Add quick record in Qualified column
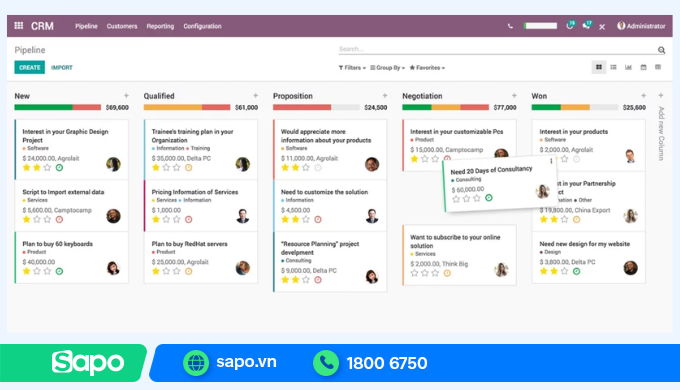Screen dimensions: 680x390 point(255,95)
